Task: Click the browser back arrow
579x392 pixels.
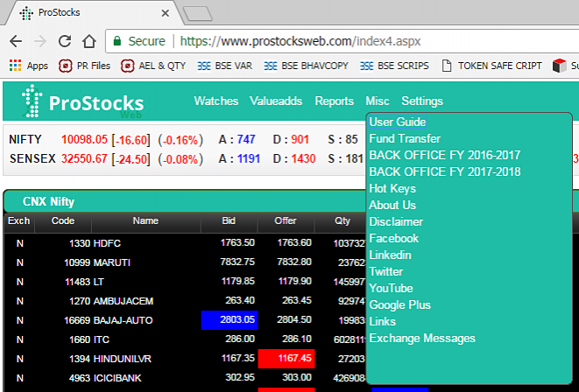Action: pyautogui.click(x=16, y=41)
